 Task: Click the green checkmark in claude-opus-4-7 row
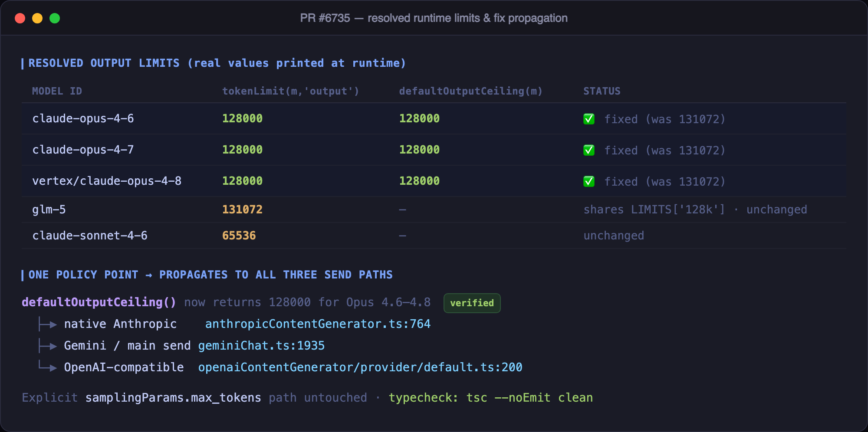pos(589,150)
